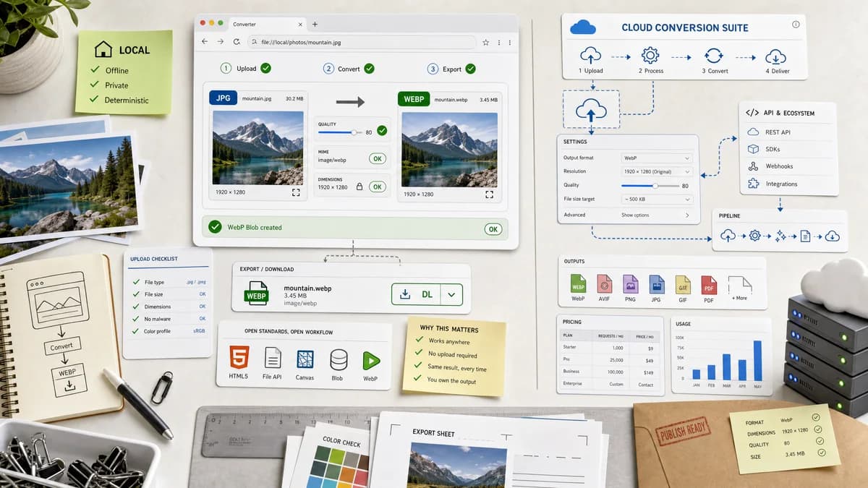This screenshot has height=488, width=868.
Task: Toggle the green check beside Quality 80
Action: pyautogui.click(x=382, y=131)
